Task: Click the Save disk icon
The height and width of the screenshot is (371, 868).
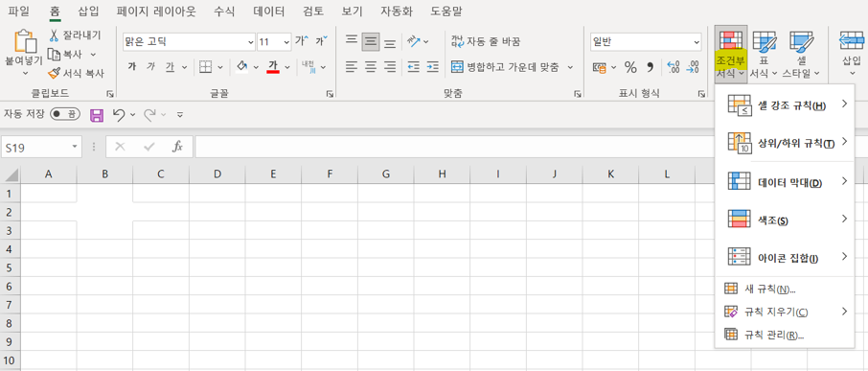Action: [97, 115]
